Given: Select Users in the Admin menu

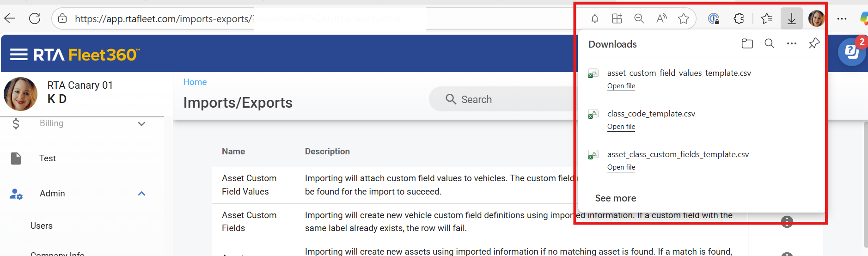Looking at the screenshot, I should [42, 226].
